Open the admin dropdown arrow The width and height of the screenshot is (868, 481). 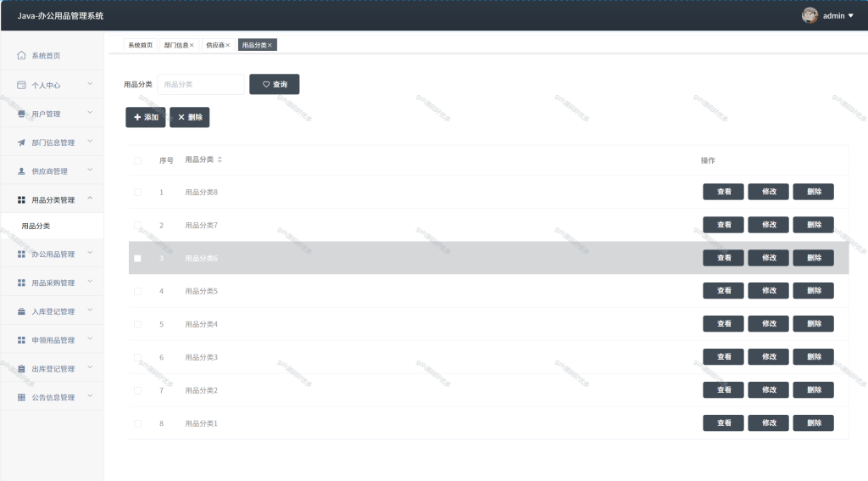[851, 16]
